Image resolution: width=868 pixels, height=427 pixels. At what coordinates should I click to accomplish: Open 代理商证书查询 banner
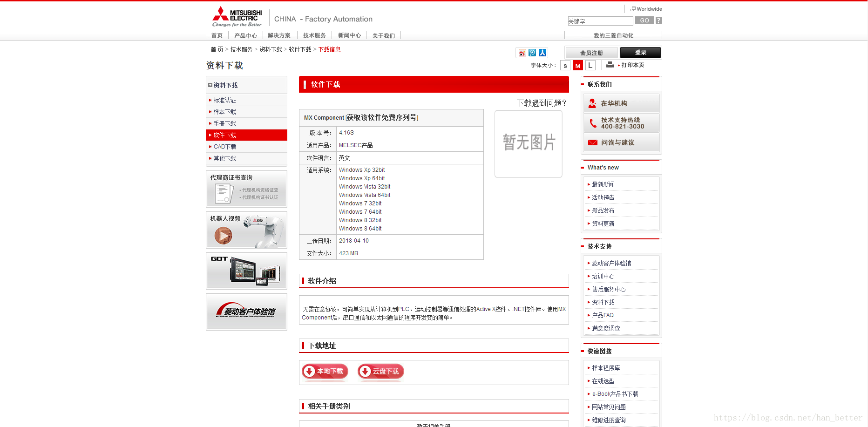246,189
